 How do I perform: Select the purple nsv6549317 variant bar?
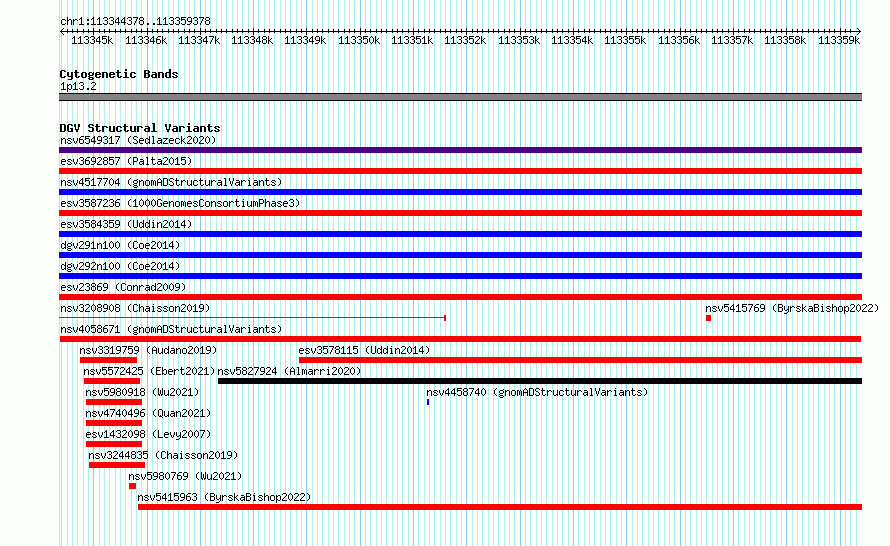coord(460,150)
